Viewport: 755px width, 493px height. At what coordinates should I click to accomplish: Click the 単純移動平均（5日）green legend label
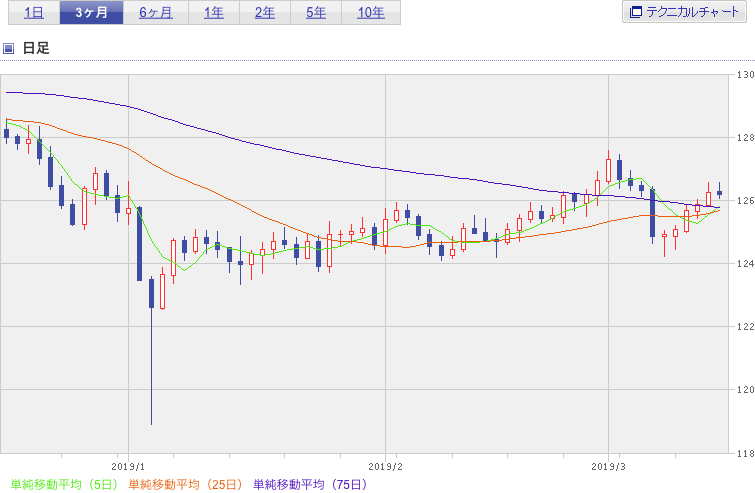point(64,484)
